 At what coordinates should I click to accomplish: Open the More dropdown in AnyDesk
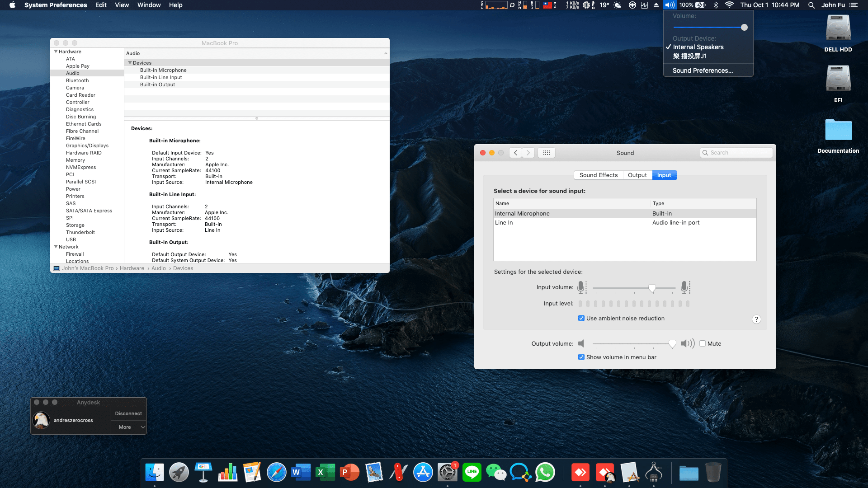tap(128, 427)
